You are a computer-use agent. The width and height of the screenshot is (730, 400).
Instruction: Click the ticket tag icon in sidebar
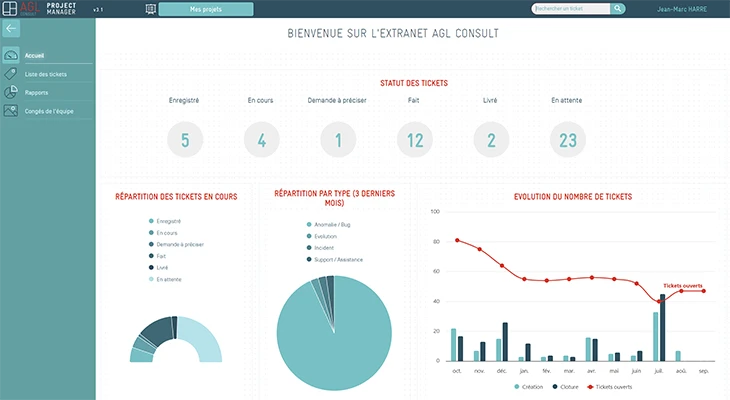pos(11,74)
